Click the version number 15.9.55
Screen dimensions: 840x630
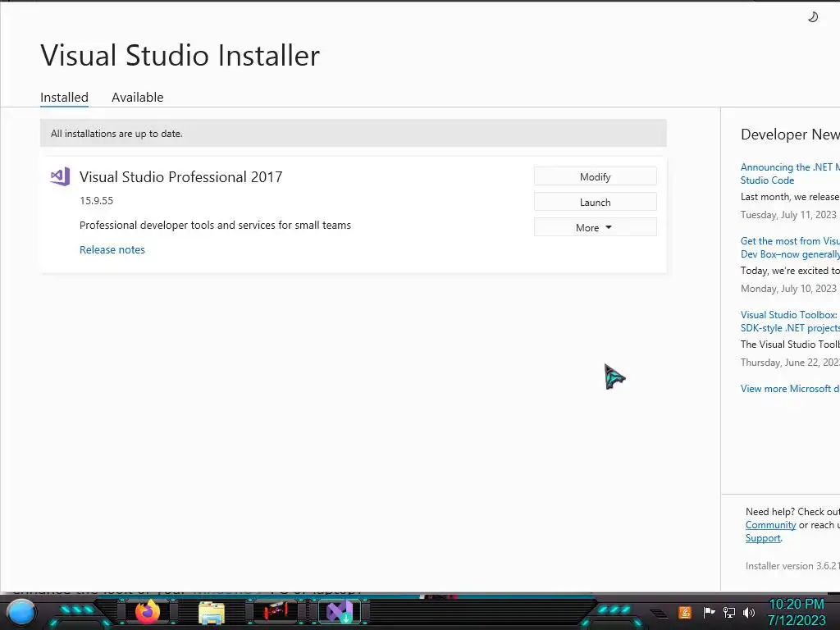[x=97, y=201]
